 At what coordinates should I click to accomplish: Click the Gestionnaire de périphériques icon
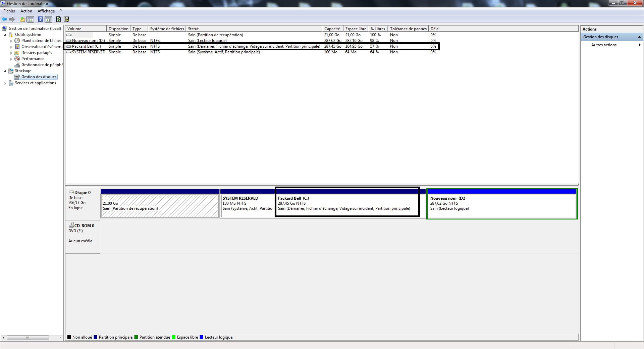pos(17,65)
